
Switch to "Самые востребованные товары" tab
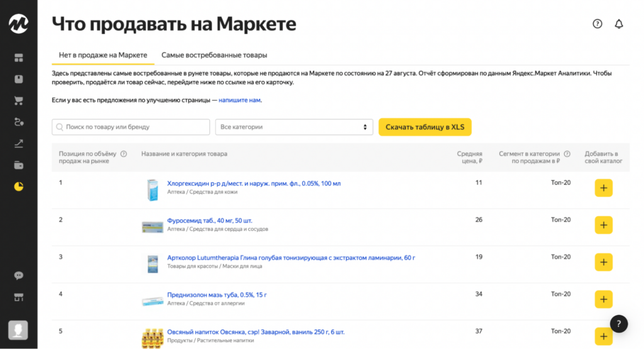214,55
